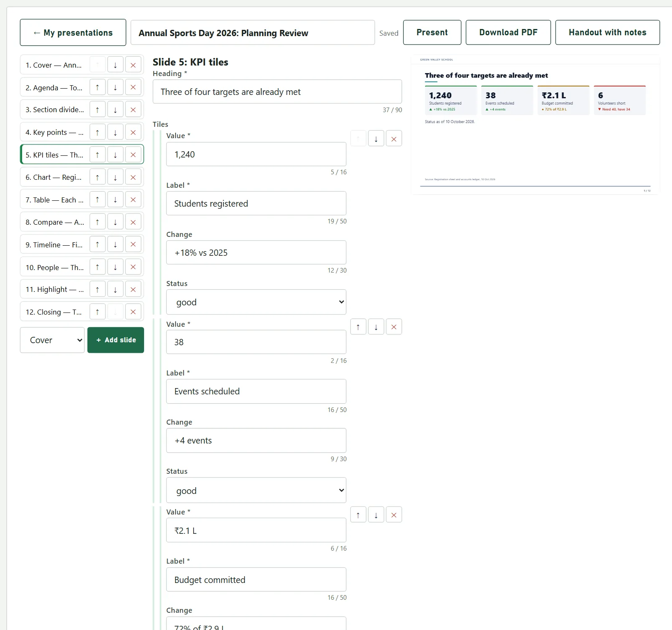The width and height of the screenshot is (672, 630).
Task: Select slide 2 Agenda in list
Action: (54, 87)
